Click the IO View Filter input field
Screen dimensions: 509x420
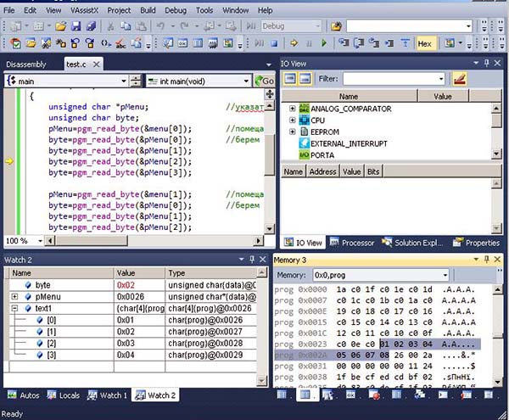[389, 79]
